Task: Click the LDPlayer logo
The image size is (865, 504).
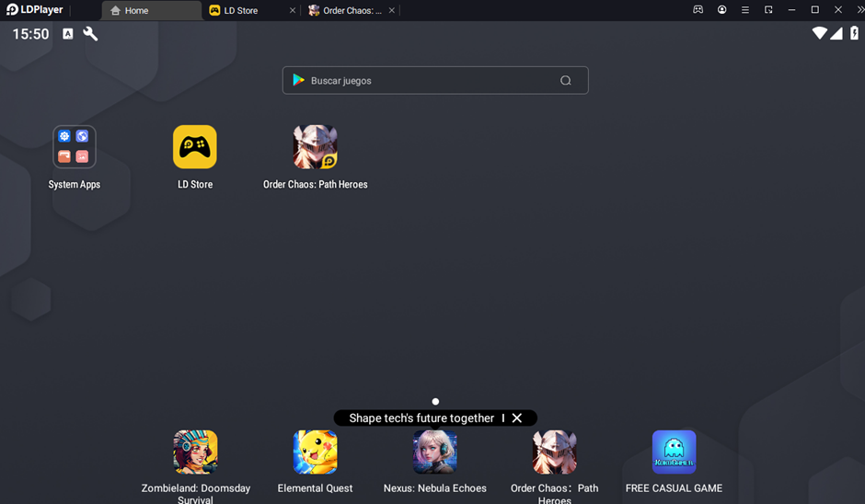Action: coord(34,9)
